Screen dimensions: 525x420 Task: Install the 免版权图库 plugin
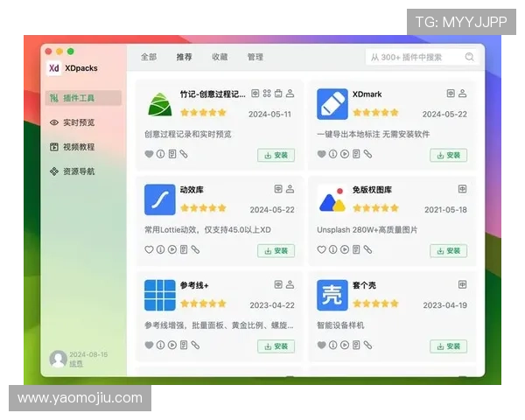click(449, 251)
